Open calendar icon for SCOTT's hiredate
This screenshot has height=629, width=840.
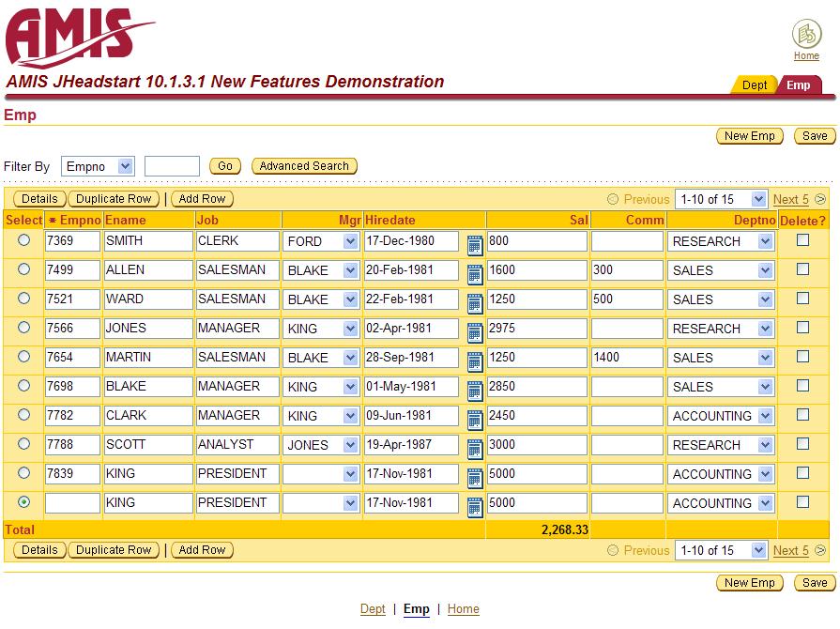(x=475, y=450)
